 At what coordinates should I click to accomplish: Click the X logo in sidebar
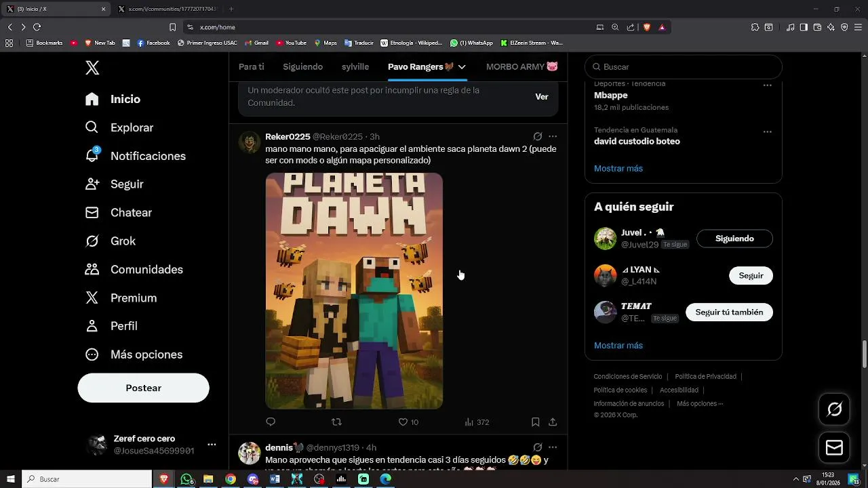pyautogui.click(x=92, y=68)
